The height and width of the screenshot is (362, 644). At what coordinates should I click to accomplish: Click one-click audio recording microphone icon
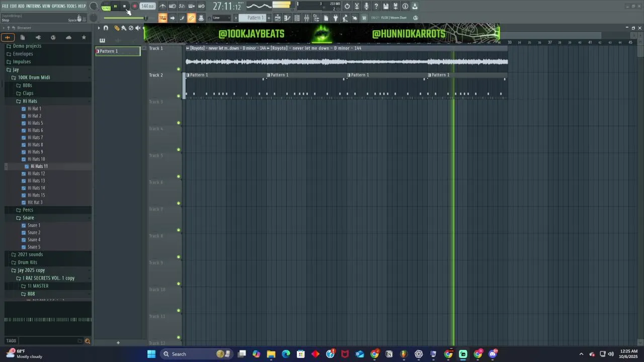[366, 6]
